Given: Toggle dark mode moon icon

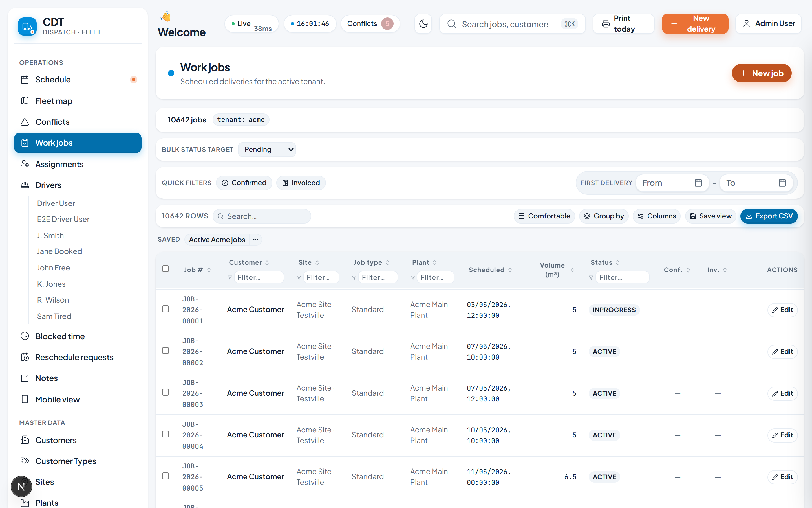Looking at the screenshot, I should (423, 24).
